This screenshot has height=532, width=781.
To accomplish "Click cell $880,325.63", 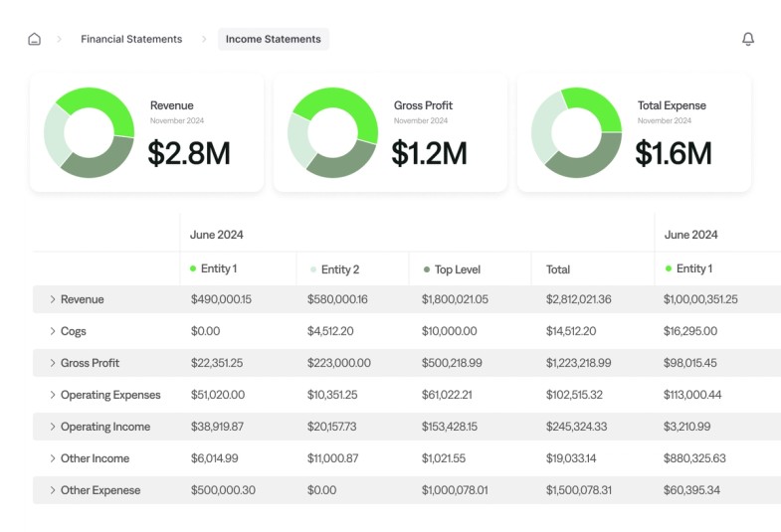I will (x=694, y=458).
